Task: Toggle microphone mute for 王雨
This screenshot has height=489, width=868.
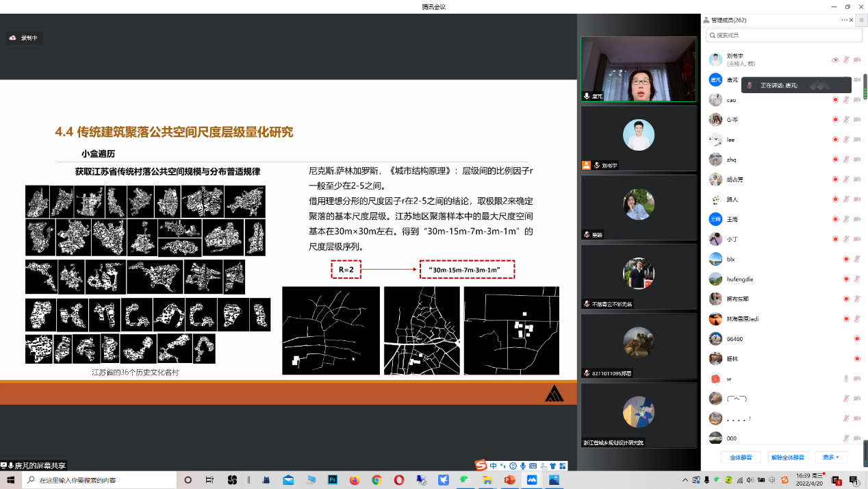Action: [x=846, y=219]
